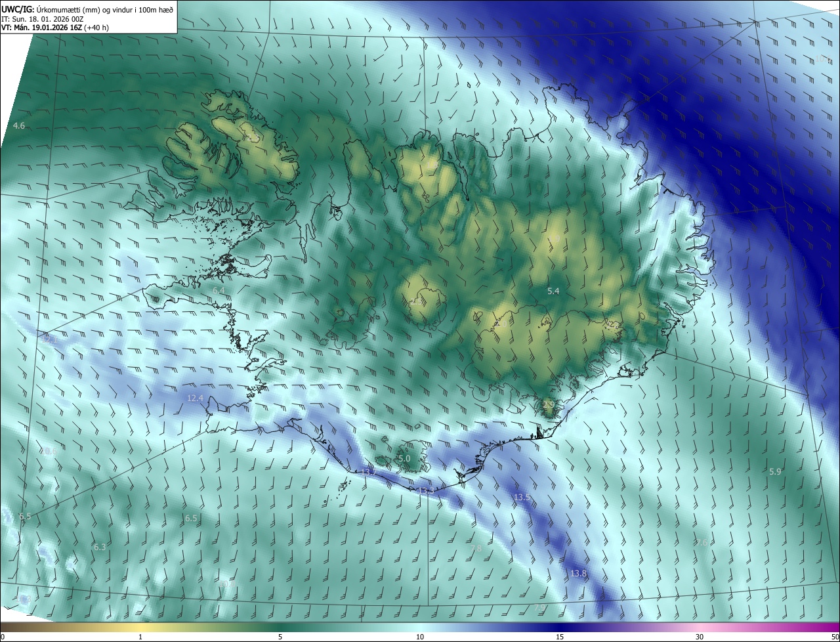This screenshot has width=840, height=642.
Task: Click the 5 tick on the colour scale
Action: [280, 637]
